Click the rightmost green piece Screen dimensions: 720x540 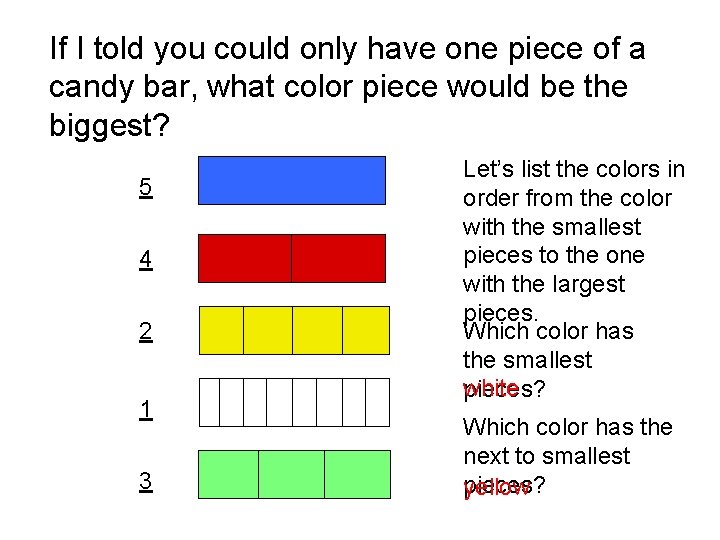(x=357, y=474)
